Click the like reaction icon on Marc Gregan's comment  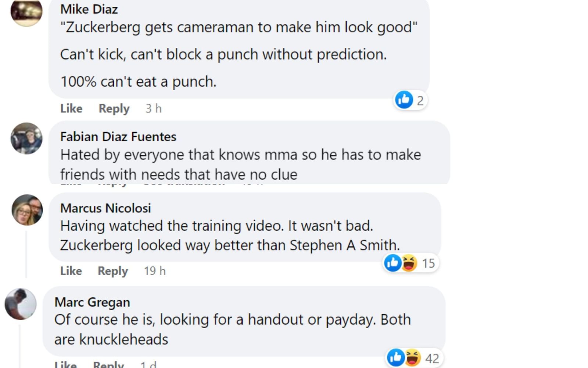(396, 358)
